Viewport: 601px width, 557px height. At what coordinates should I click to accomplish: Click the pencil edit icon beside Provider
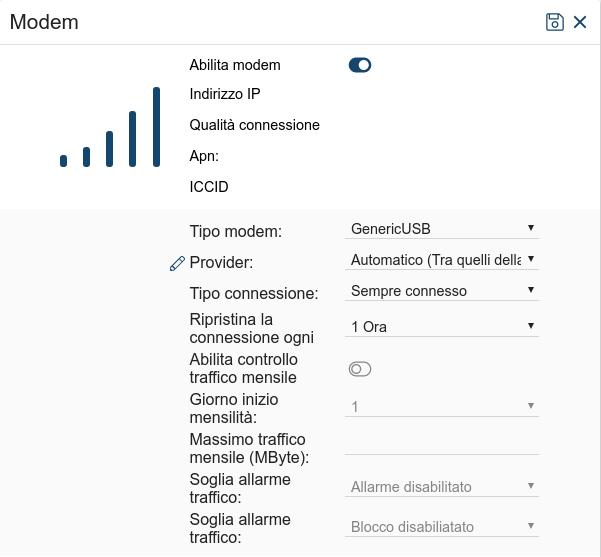pyautogui.click(x=177, y=263)
